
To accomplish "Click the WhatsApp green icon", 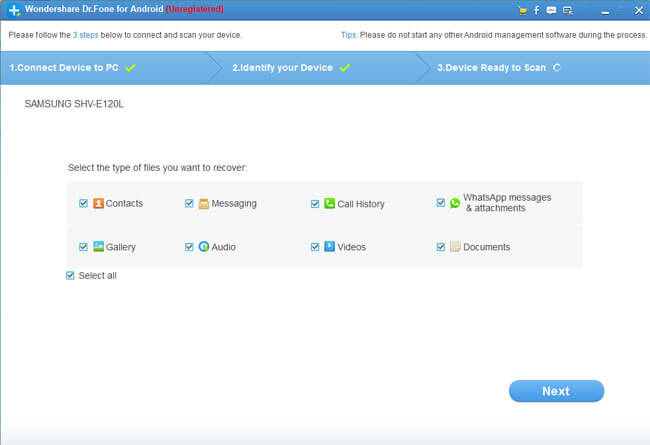I will tap(455, 203).
